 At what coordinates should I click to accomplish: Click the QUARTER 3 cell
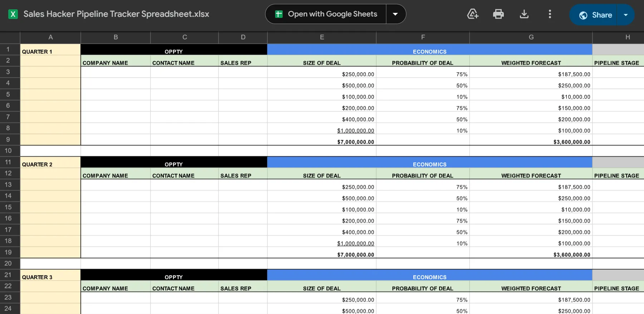[x=50, y=275]
